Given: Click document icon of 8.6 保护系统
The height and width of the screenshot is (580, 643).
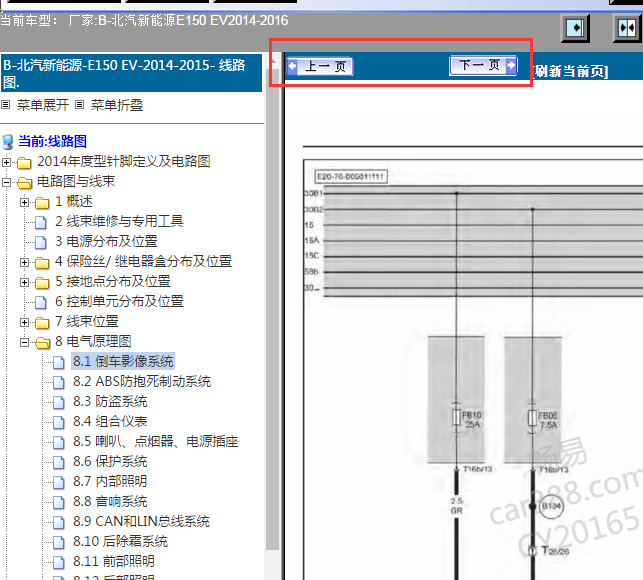Looking at the screenshot, I should (x=59, y=463).
